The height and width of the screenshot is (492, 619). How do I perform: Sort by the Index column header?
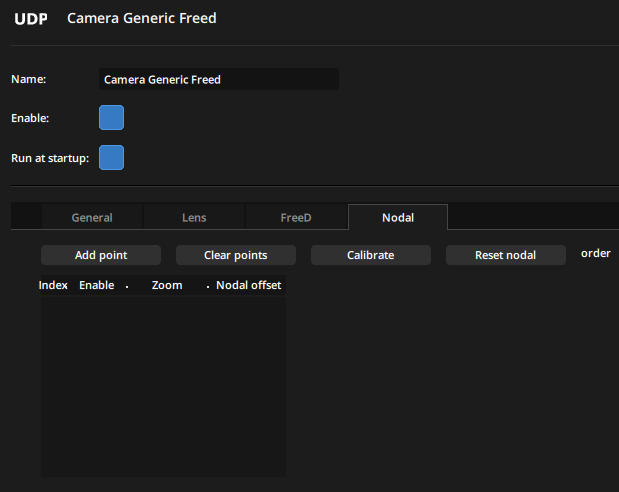coord(53,285)
